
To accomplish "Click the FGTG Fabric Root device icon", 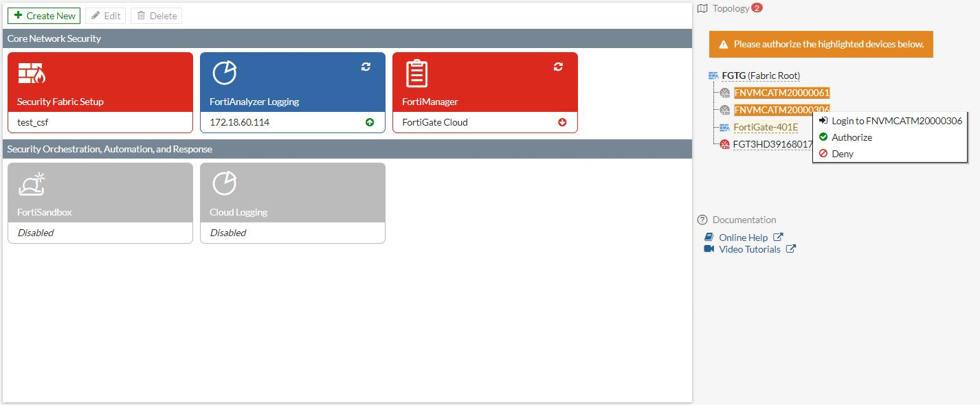I will click(x=713, y=76).
